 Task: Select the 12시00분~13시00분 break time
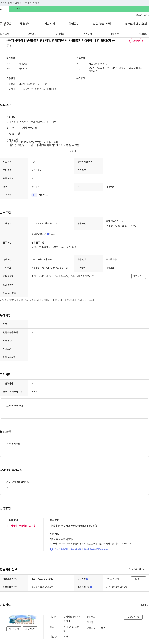[41, 259]
